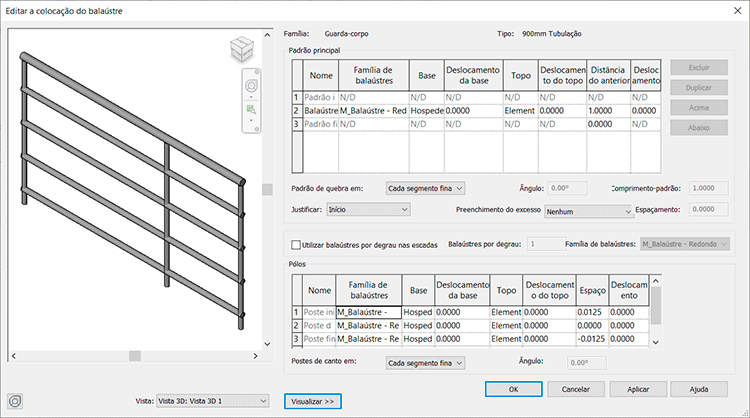This screenshot has height=418, width=750.
Task: Click the preview pane right scroll arrow
Action: (x=255, y=356)
